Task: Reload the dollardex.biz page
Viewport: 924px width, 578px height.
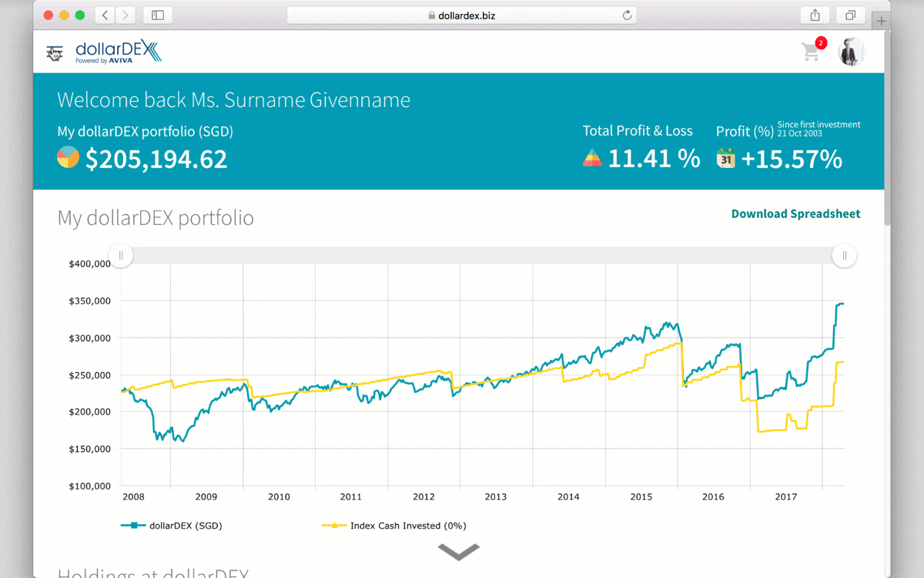Action: (x=627, y=15)
